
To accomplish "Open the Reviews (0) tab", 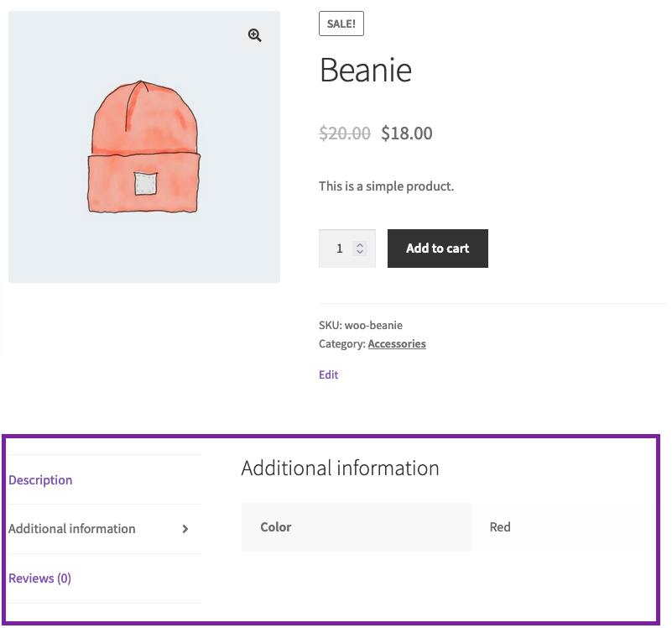I will coord(39,578).
